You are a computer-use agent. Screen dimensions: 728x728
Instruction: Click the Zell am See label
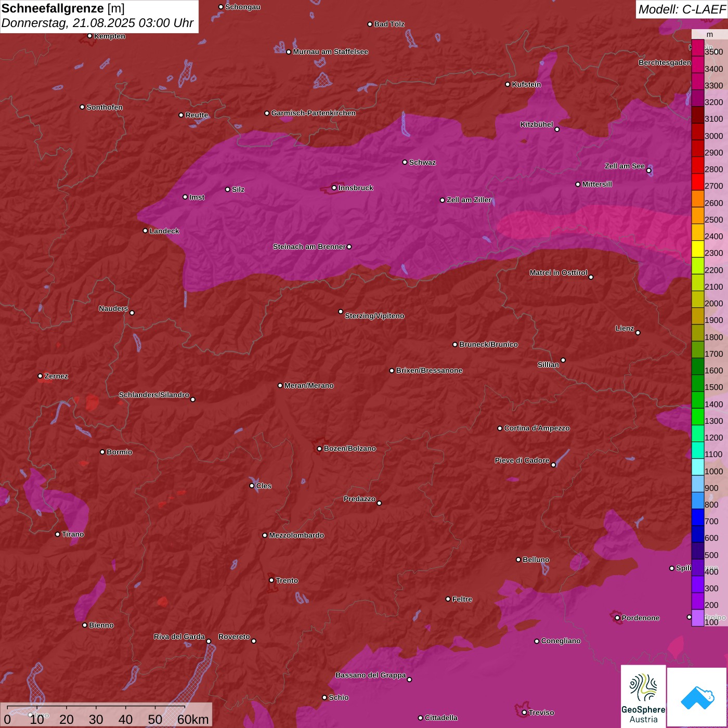(625, 166)
